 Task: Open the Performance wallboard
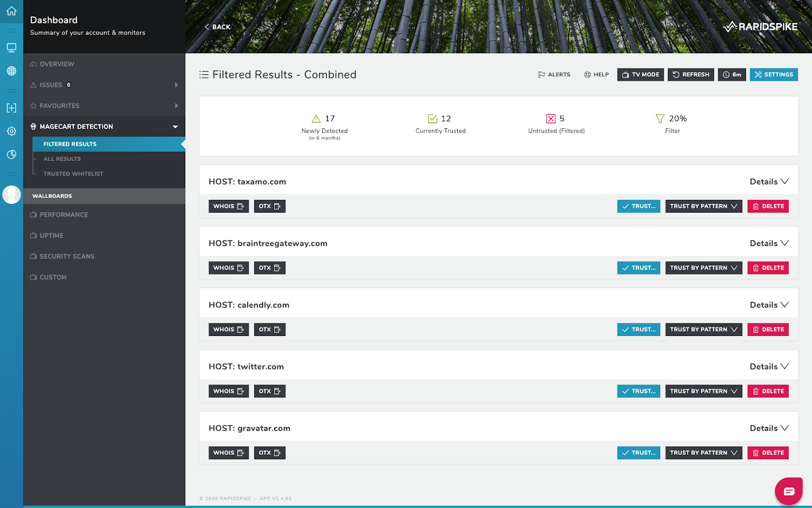(x=104, y=215)
